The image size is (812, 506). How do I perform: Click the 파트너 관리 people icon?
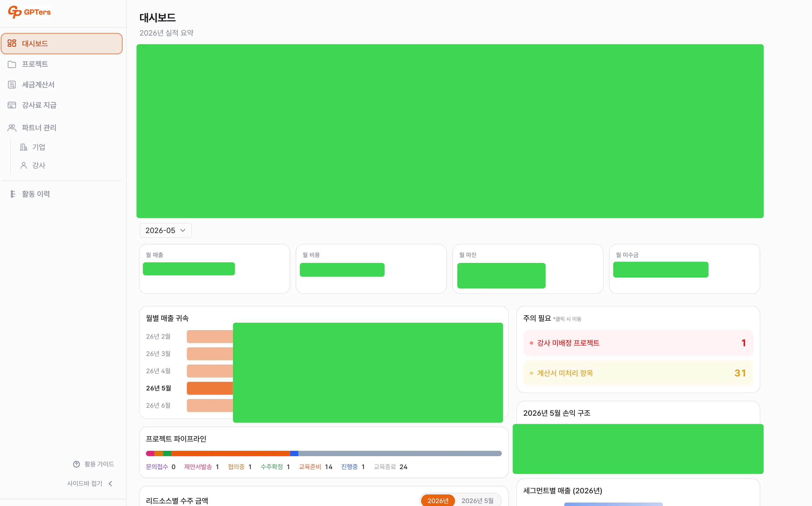point(12,127)
